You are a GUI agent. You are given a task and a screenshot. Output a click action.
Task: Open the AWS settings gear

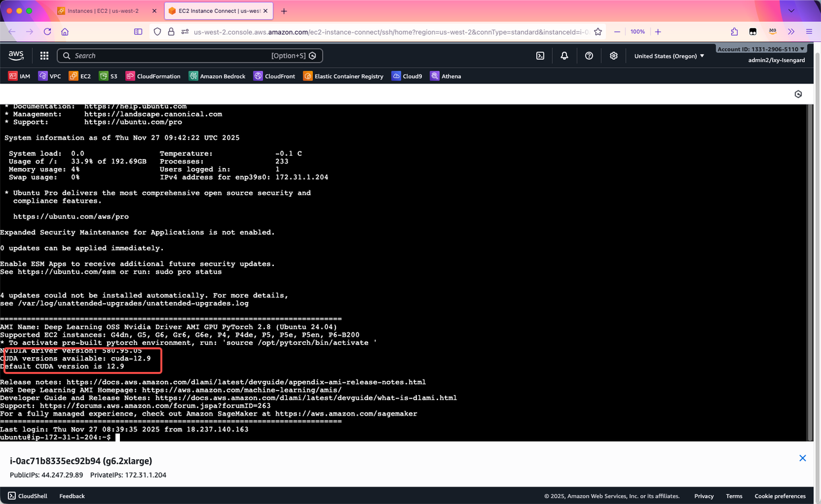click(613, 56)
